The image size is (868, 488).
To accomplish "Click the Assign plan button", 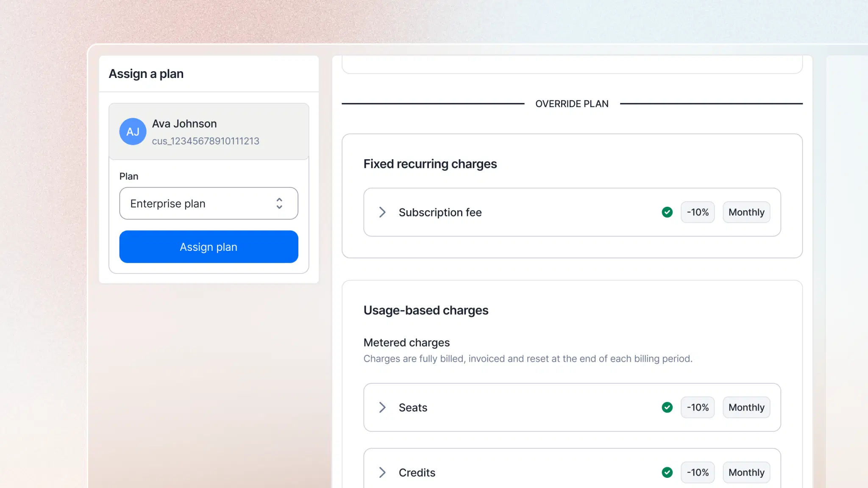I will 209,247.
